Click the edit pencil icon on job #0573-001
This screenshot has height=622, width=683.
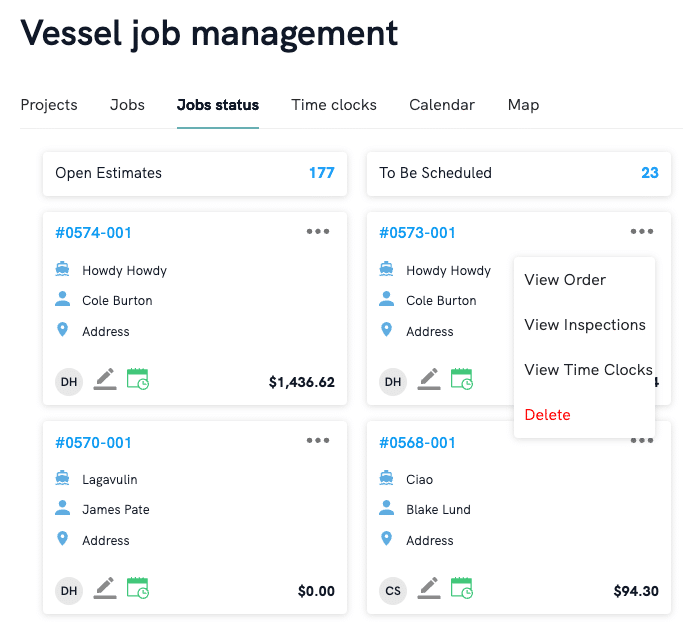click(x=429, y=379)
